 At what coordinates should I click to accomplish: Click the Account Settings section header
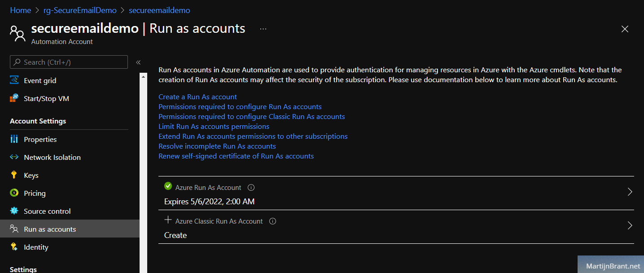38,121
